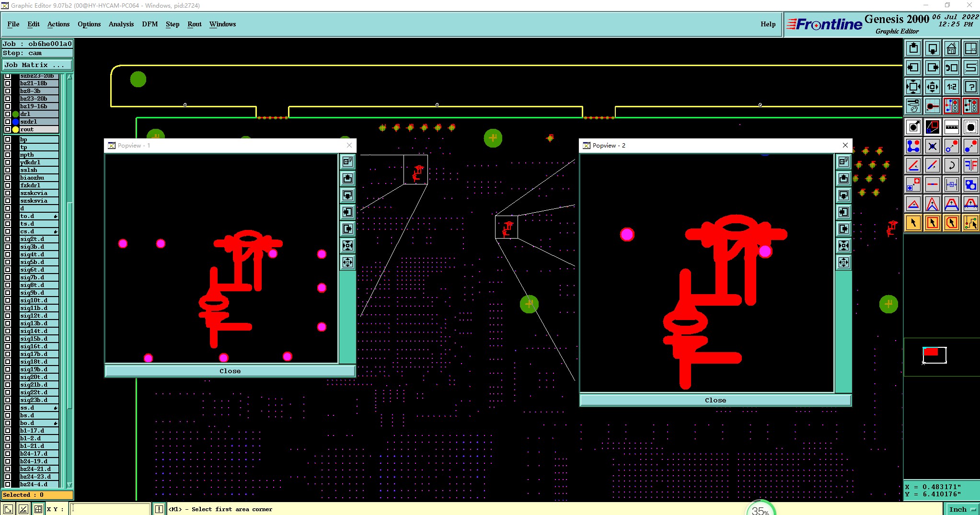Toggle the szdrl layer checkbox

8,122
